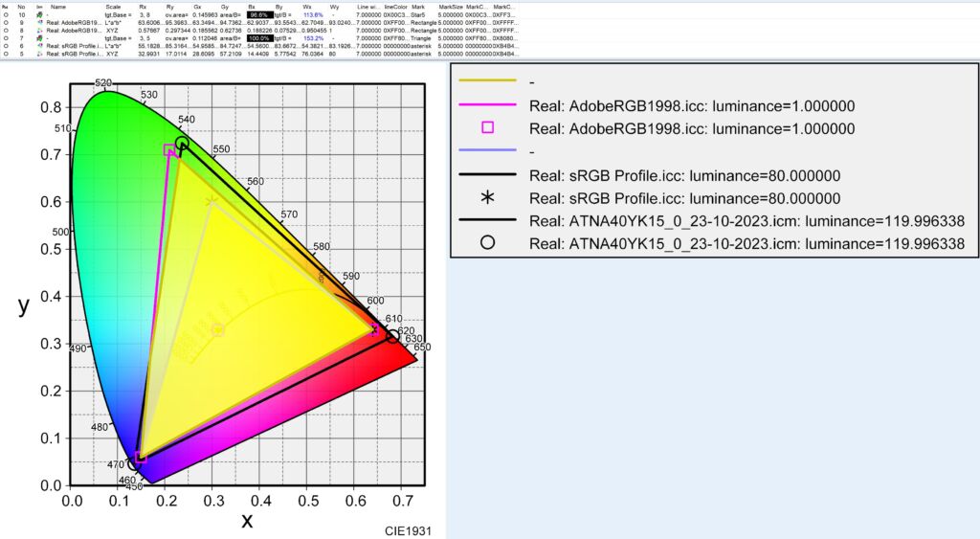
Task: Click the 63.6006 Rx cell
Action: (149, 23)
